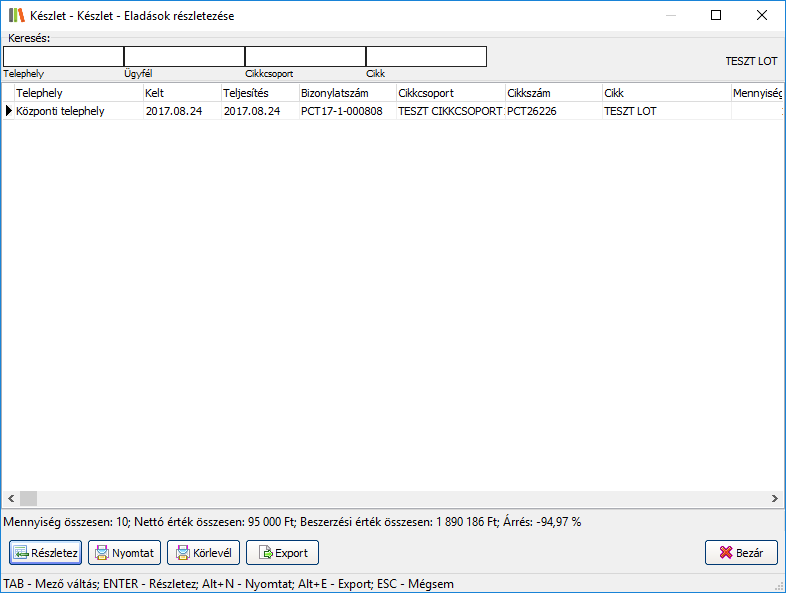
Task: Close the window with the Bezár button
Action: click(x=741, y=552)
